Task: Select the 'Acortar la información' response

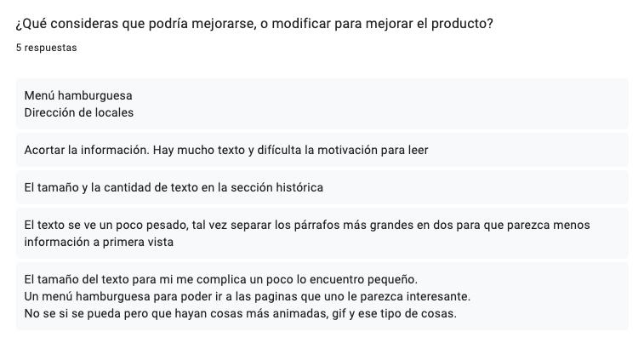Action: tap(225, 150)
